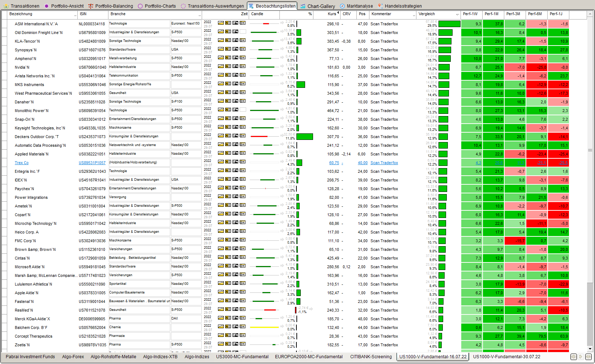
Task: Open the EN icon in the Microsoft Aktie row
Action: (x=243, y=266)
